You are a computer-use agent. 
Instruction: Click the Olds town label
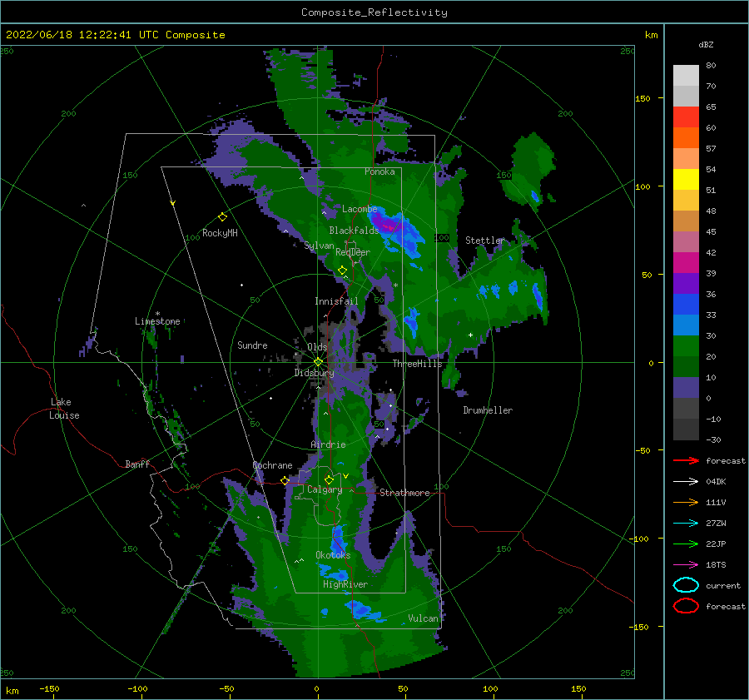click(x=317, y=347)
